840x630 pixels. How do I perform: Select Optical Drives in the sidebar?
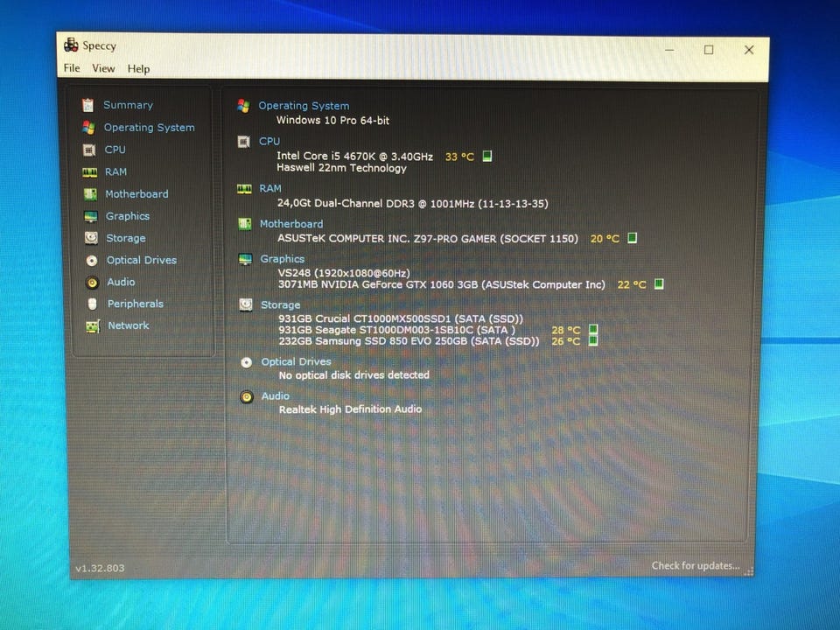(x=142, y=260)
